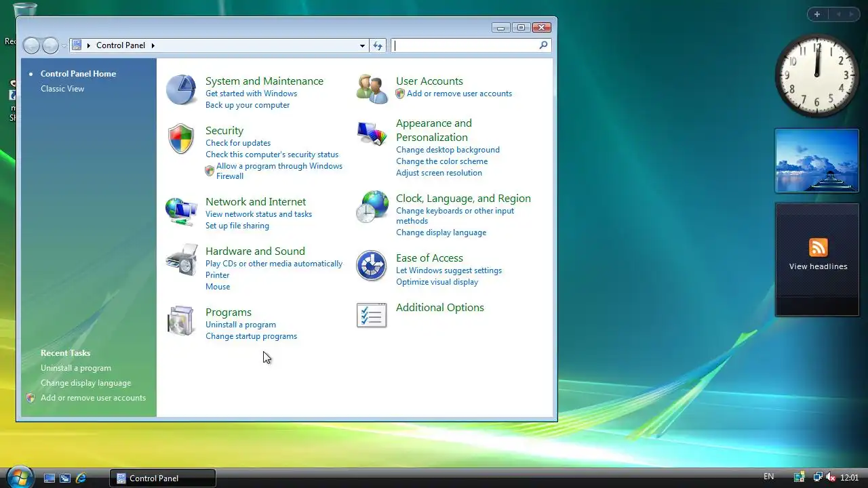Open the Hardware and Sound heading
868x488 pixels.
point(255,251)
